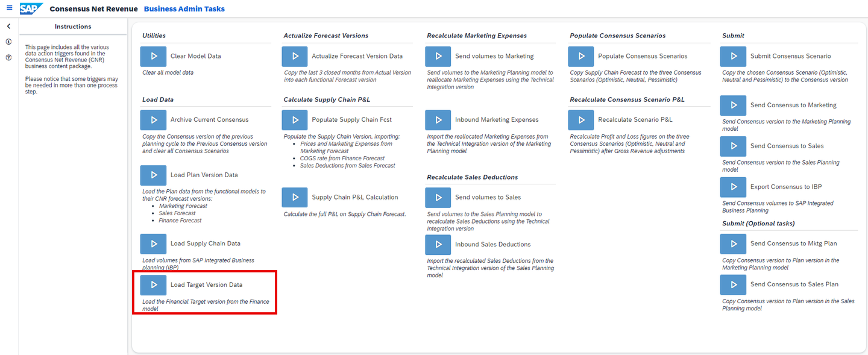The image size is (868, 355).
Task: Click 'Sales Deductions from Sales Forecast' bullet
Action: click(348, 166)
